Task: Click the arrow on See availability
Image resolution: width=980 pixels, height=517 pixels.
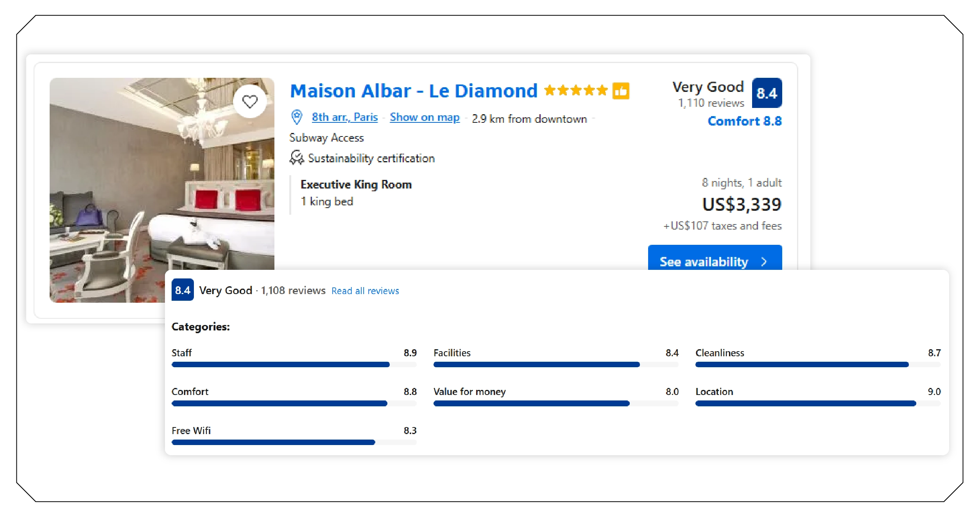Action: tap(763, 262)
